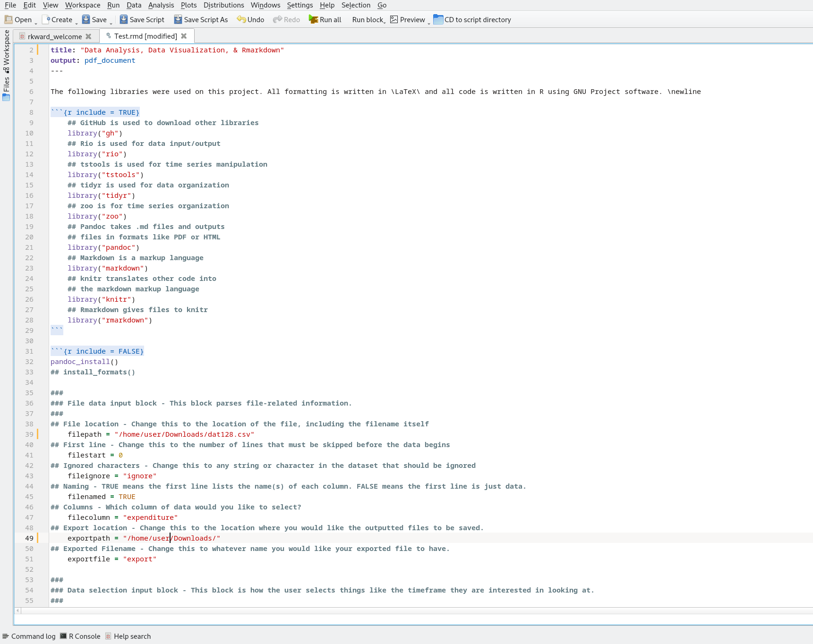Close the rkward_welcome tab
The image size is (813, 644).
88,36
